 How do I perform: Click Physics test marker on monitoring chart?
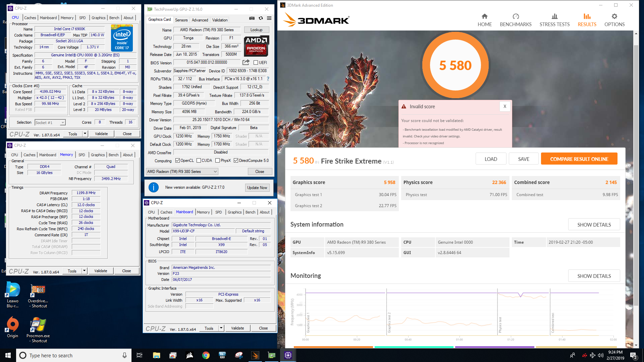(x=500, y=325)
